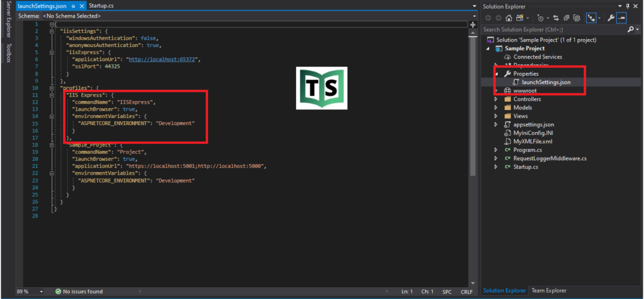The width and height of the screenshot is (644, 299).
Task: Switch to the Team Explorer tab
Action: [x=548, y=290]
